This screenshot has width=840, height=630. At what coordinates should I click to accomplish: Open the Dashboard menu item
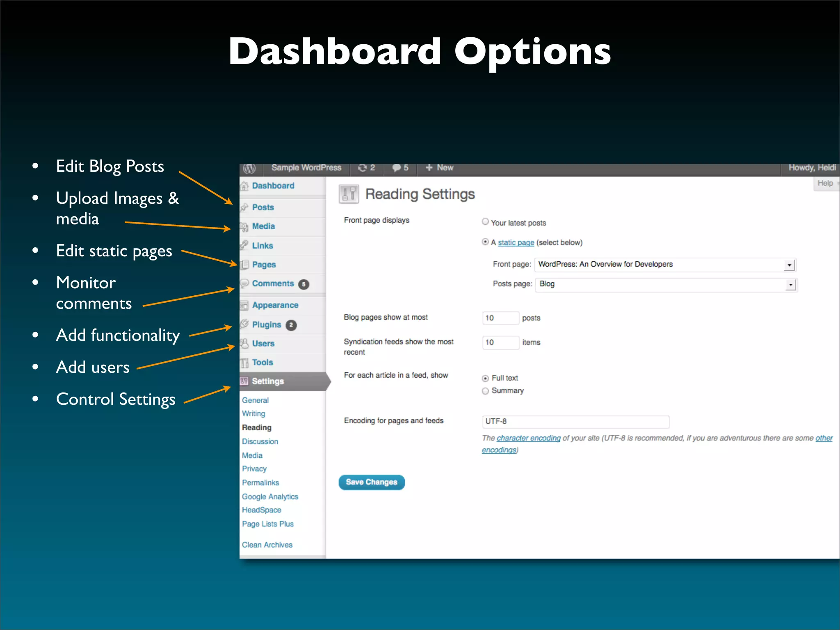273,186
